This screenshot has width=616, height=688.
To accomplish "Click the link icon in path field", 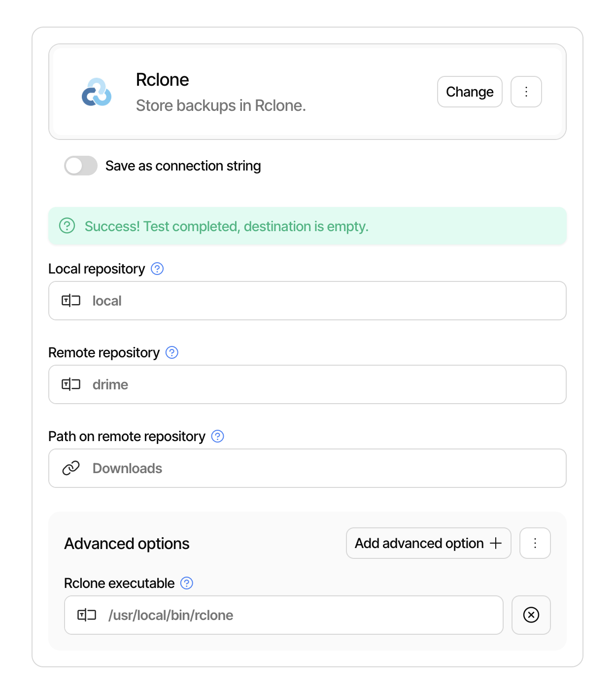I will [x=71, y=468].
